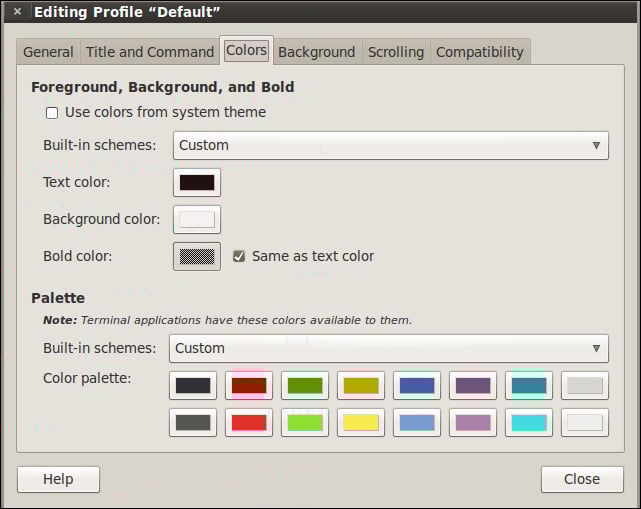Switch to the Title and Command tab
641x509 pixels.
point(150,52)
